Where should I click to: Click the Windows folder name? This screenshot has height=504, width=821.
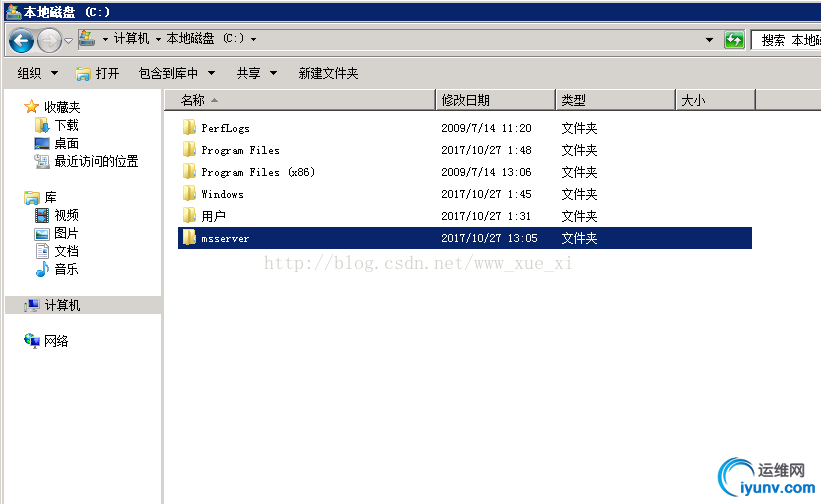tap(223, 194)
